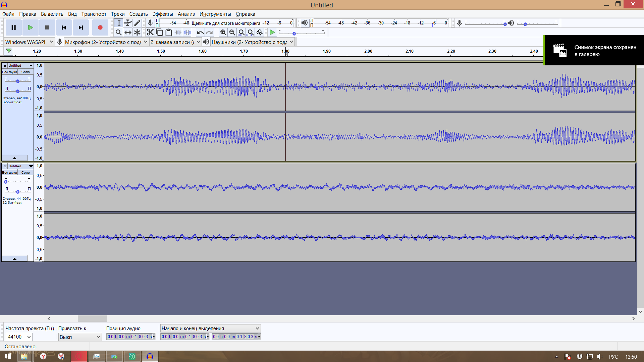Open the Анализ menu
Image resolution: width=644 pixels, height=362 pixels.
pyautogui.click(x=186, y=14)
